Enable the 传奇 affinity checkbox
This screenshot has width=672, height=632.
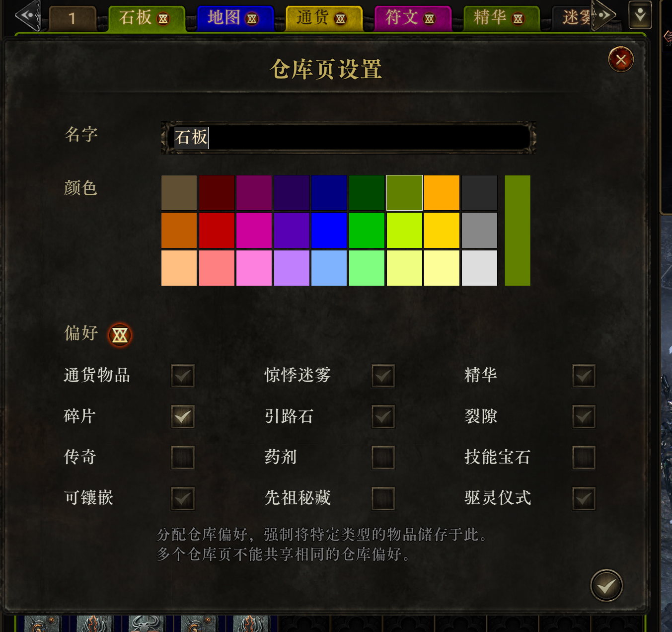pos(183,457)
